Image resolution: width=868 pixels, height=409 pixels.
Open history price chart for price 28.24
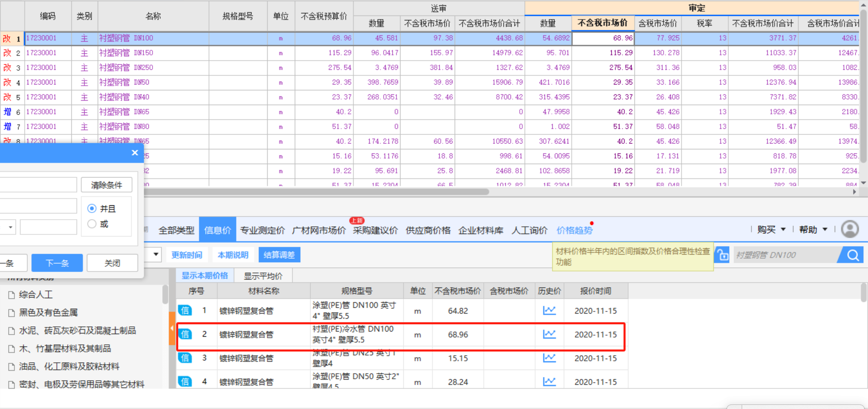tap(550, 381)
